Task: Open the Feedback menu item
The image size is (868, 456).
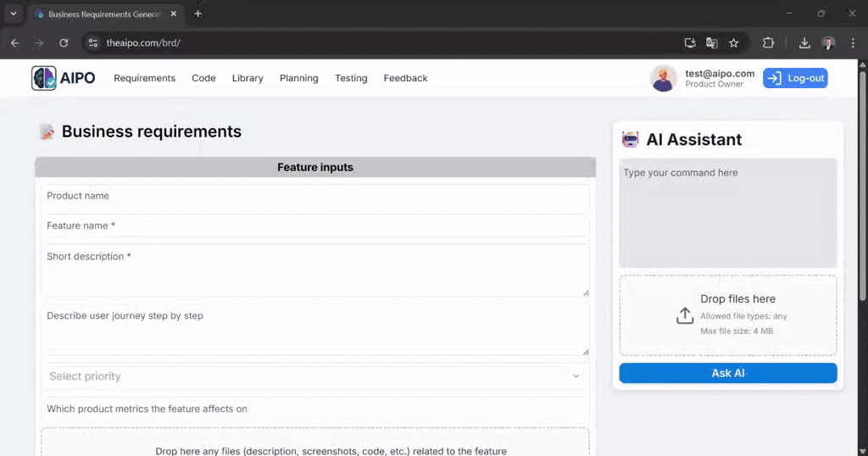Action: [406, 78]
